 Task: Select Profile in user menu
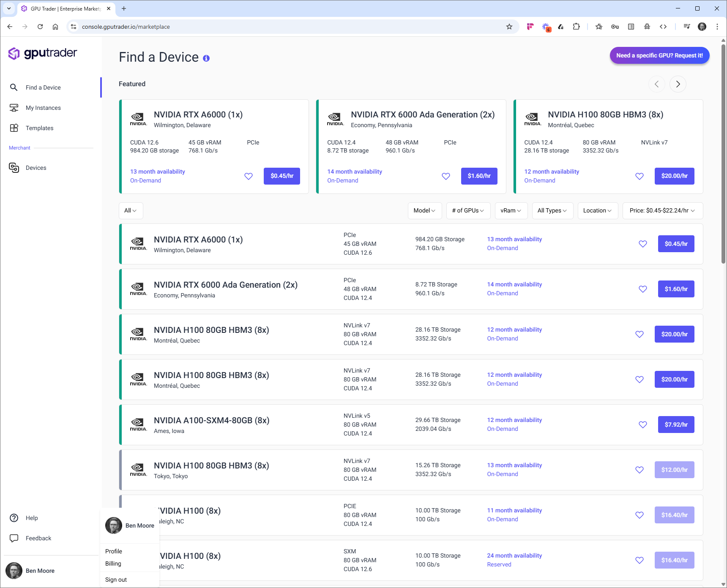click(114, 551)
